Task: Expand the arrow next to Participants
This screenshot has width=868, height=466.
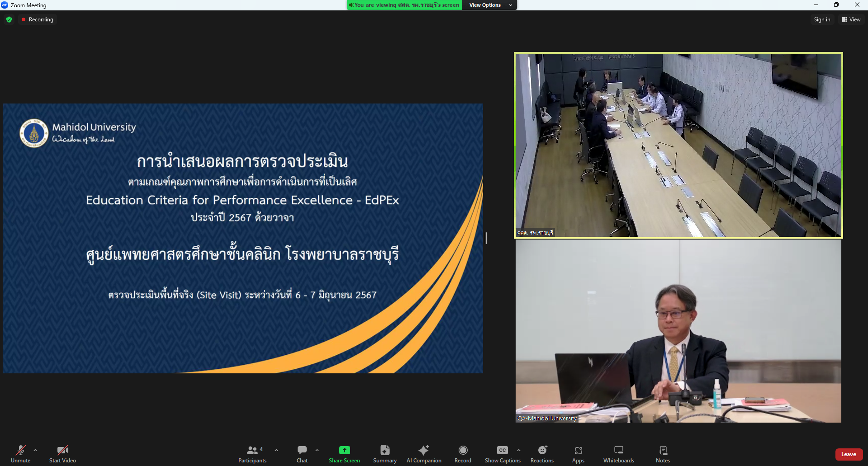Action: [x=276, y=450]
